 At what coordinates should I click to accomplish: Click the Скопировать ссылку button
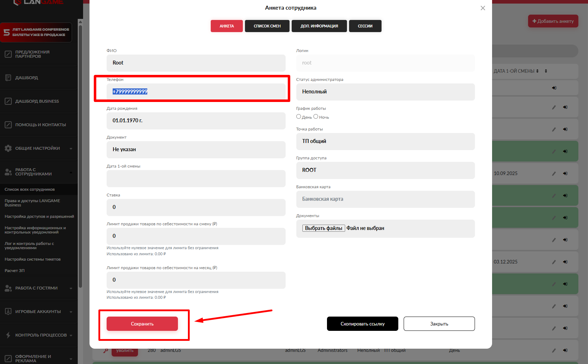tap(362, 324)
